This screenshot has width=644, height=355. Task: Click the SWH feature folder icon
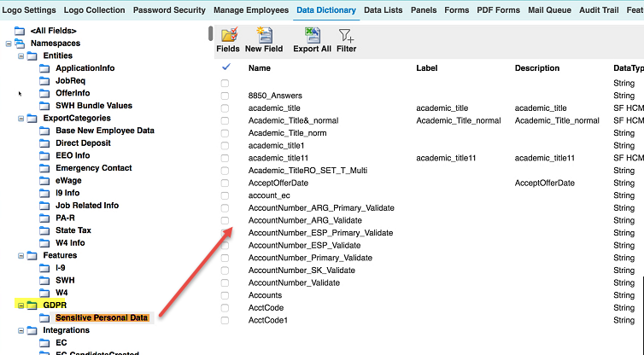click(44, 280)
